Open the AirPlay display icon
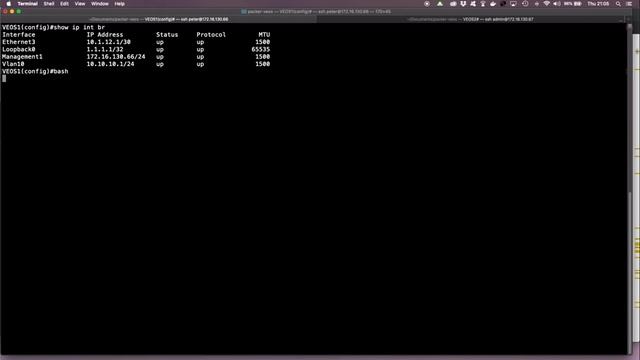Image resolution: width=640 pixels, height=360 pixels. point(513,4)
